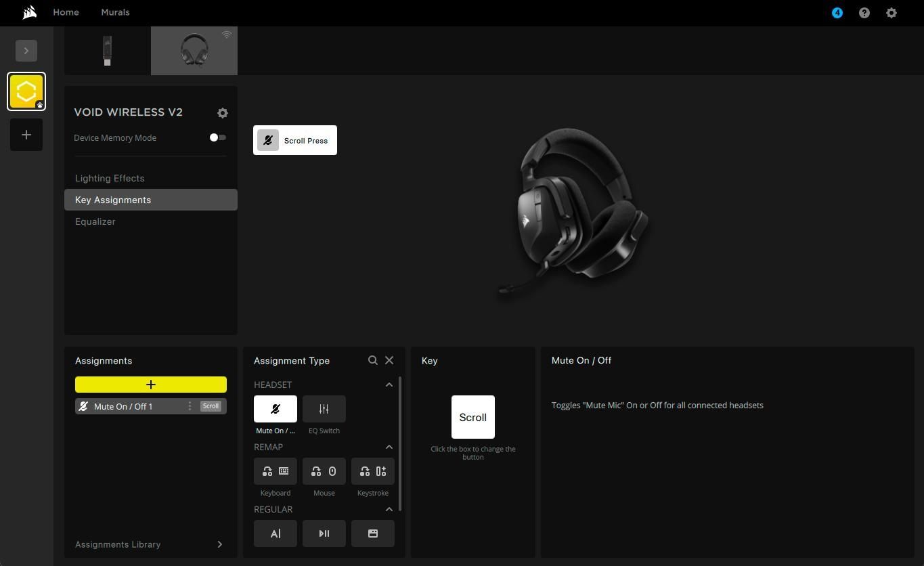This screenshot has width=924, height=566.
Task: Add a new assignment with yellow plus
Action: coord(151,385)
